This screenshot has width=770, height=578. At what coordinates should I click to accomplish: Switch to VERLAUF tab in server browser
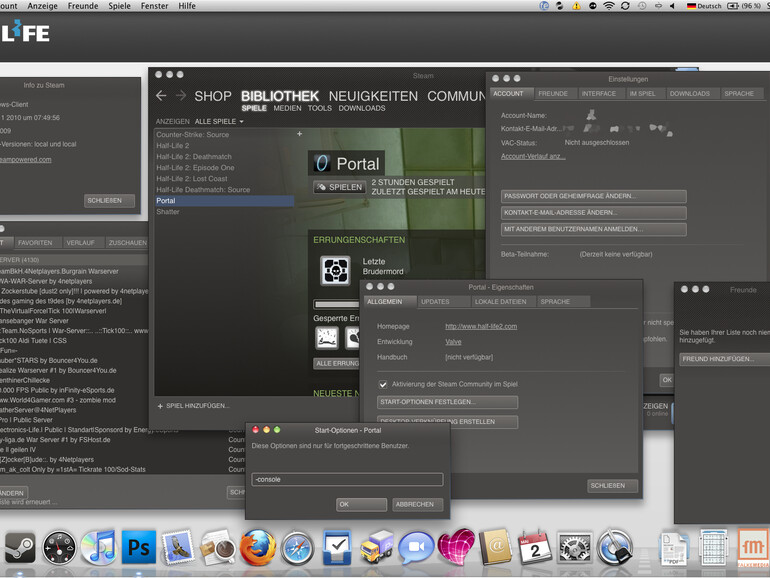click(x=81, y=243)
